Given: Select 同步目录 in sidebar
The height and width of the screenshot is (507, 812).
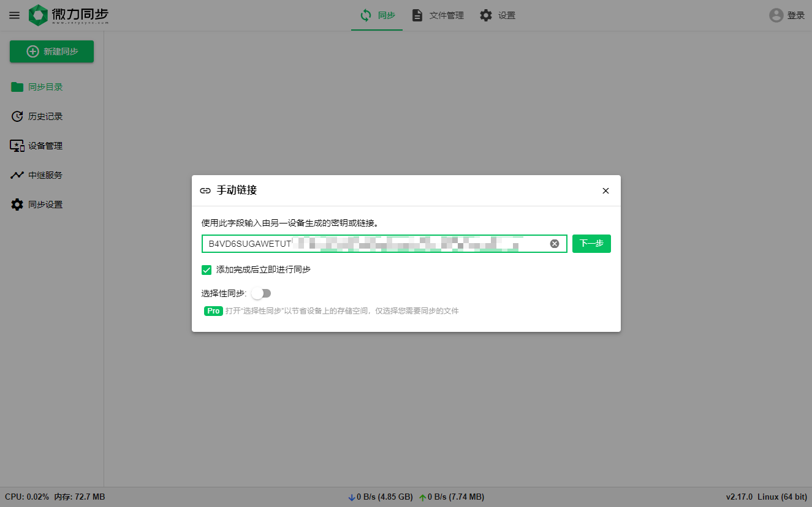Looking at the screenshot, I should tap(37, 87).
